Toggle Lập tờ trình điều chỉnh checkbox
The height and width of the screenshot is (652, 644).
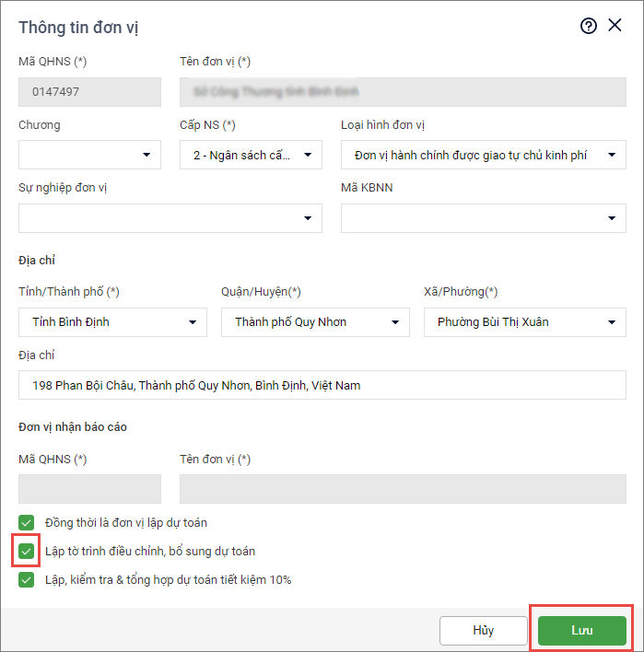pyautogui.click(x=26, y=551)
